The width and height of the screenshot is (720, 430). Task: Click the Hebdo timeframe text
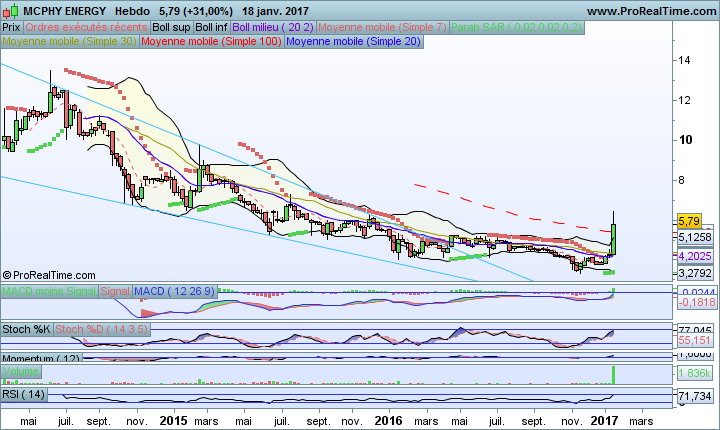pyautogui.click(x=132, y=11)
